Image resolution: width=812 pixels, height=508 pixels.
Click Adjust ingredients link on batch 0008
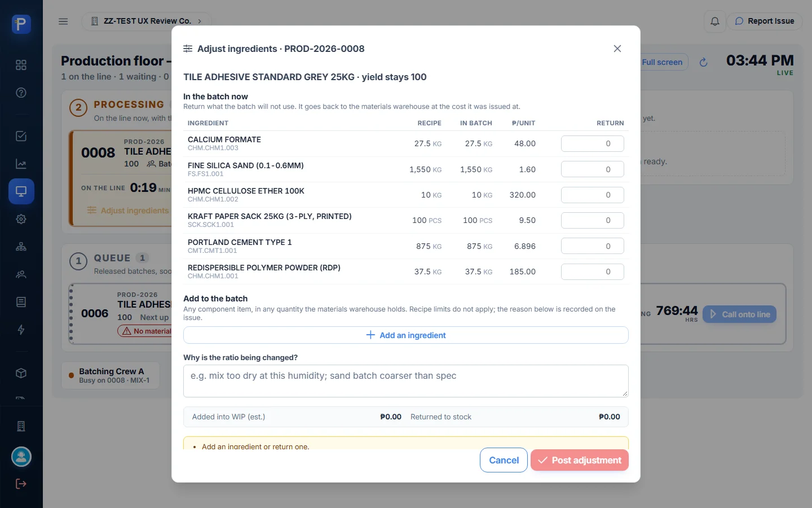pos(128,211)
